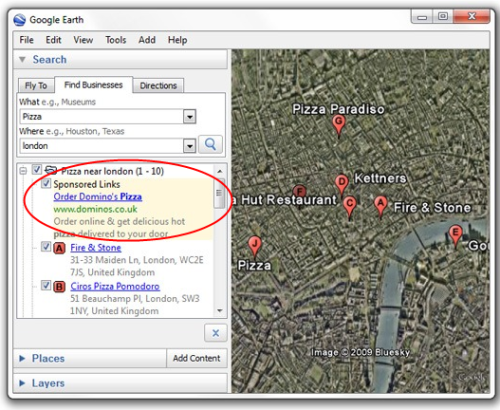Click the red B icon beside Ciros Pizza
The height and width of the screenshot is (410, 500).
[x=59, y=287]
